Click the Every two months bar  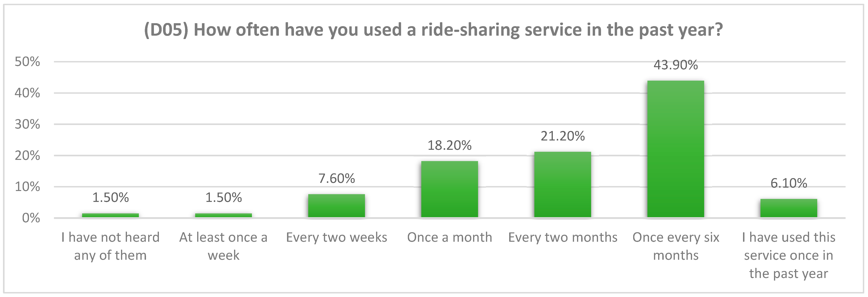562,184
